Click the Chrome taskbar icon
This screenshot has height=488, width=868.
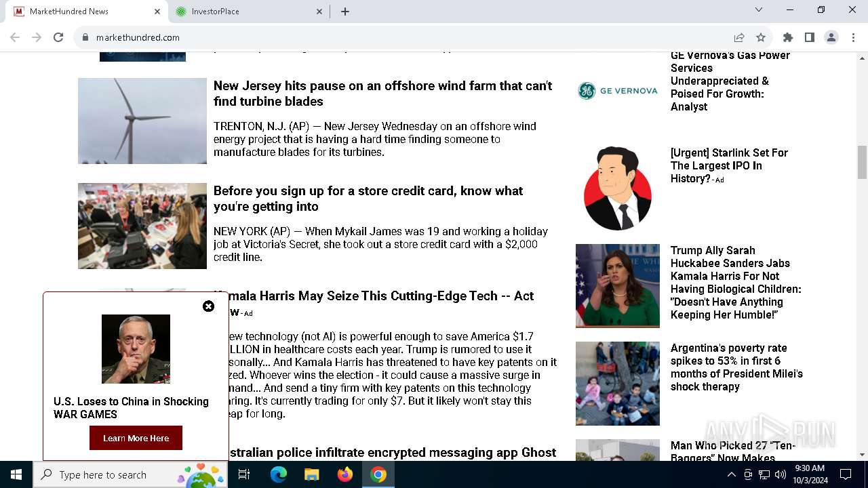tap(378, 474)
